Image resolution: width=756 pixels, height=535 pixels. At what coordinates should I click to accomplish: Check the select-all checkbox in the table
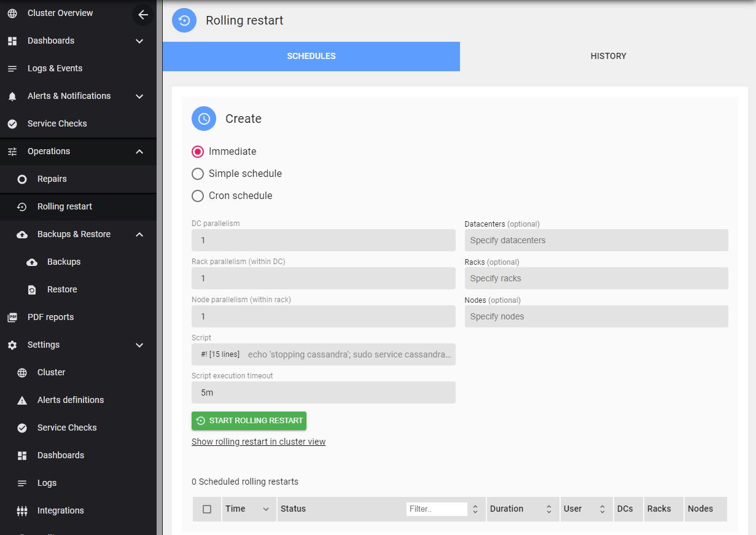207,509
